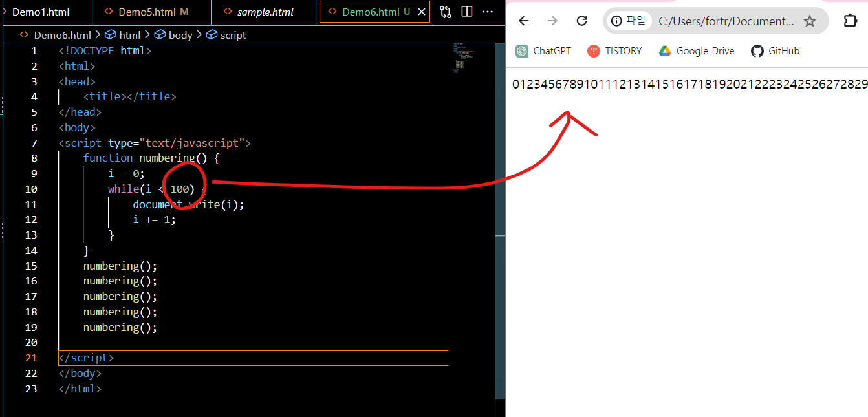The image size is (868, 417).
Task: Click the i = 0; statement
Action: tap(126, 173)
